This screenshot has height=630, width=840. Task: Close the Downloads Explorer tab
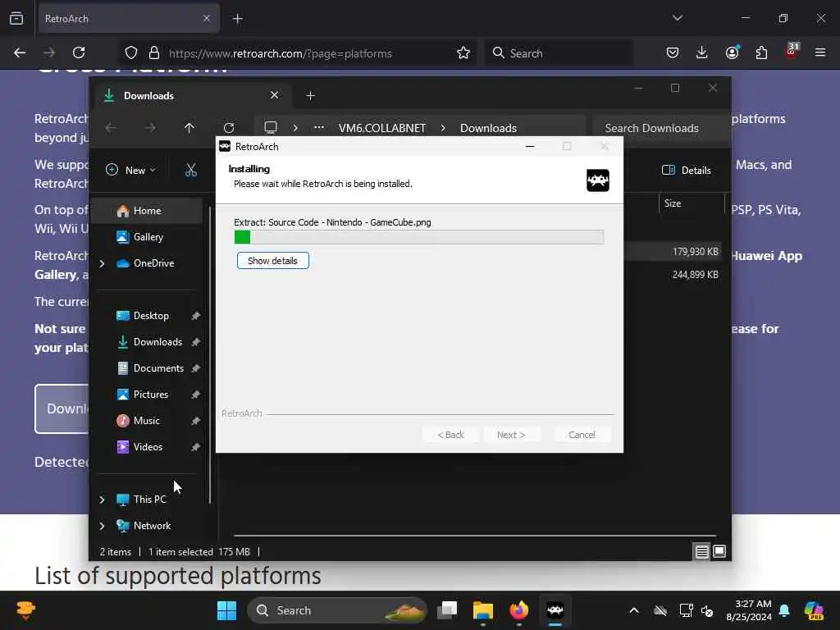(x=274, y=95)
